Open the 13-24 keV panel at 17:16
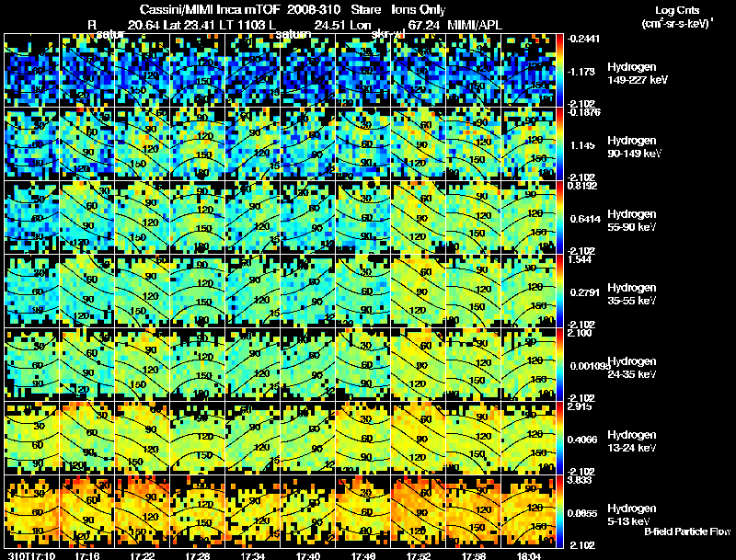The height and width of the screenshot is (560, 736). (87, 439)
